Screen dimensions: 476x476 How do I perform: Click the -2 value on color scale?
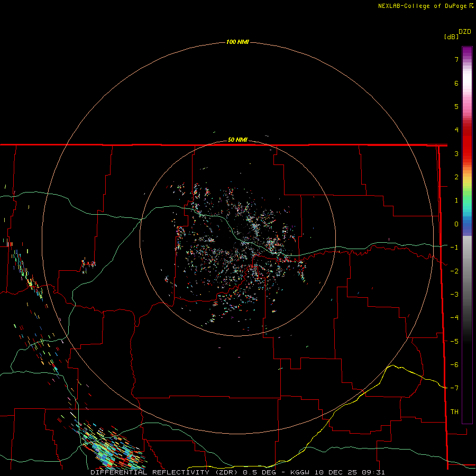pyautogui.click(x=454, y=271)
